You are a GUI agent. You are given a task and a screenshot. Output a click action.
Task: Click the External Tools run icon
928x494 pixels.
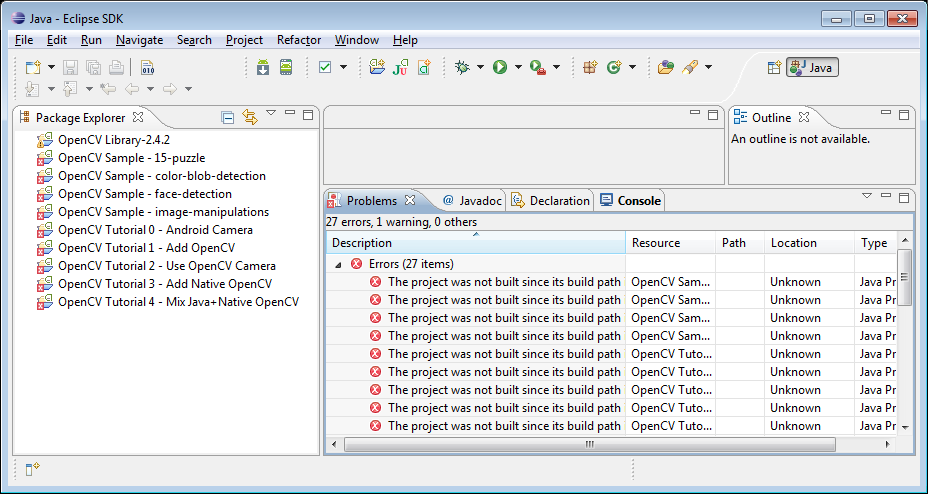pyautogui.click(x=537, y=67)
